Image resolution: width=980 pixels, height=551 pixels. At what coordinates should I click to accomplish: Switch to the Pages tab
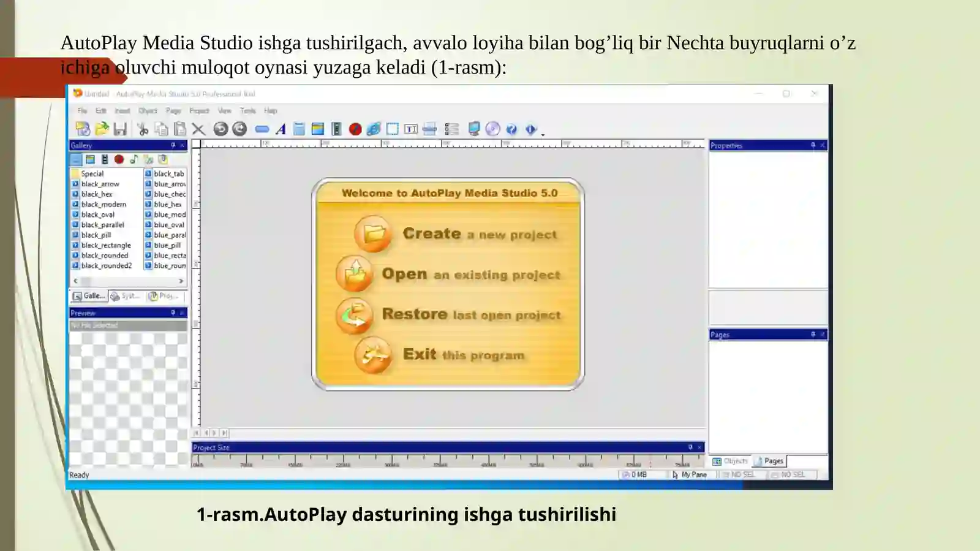tap(769, 461)
